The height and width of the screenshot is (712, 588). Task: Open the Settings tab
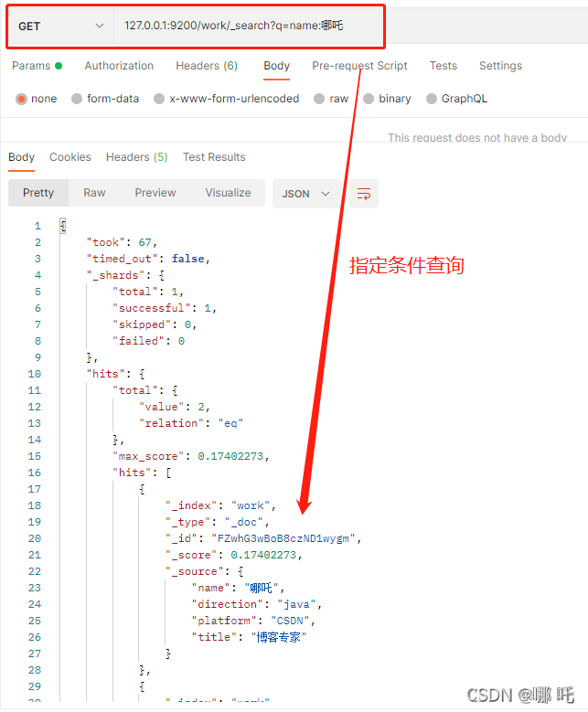pyautogui.click(x=500, y=66)
